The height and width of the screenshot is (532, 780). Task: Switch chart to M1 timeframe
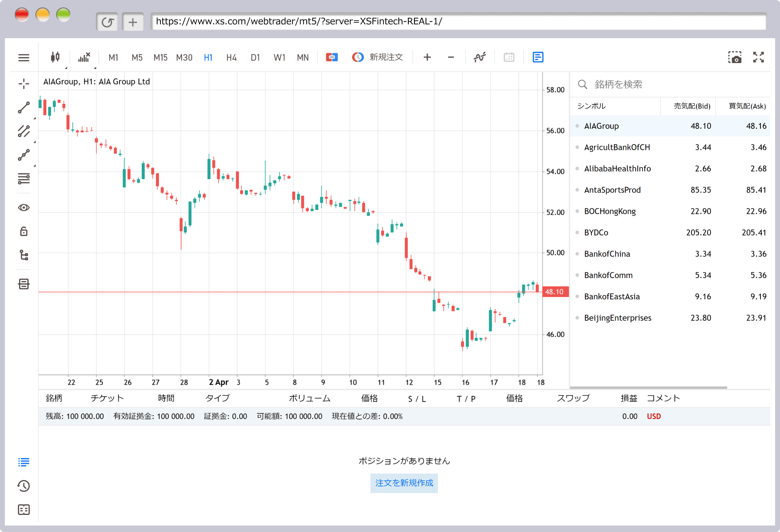[113, 58]
